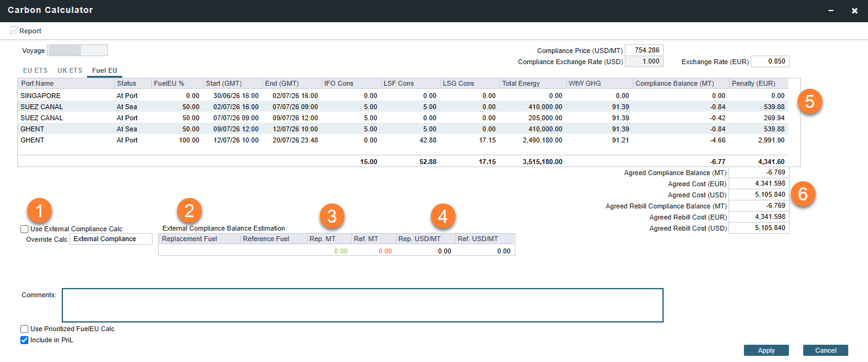Click the FuelEU % column header
This screenshot has width=868, height=362.
pyautogui.click(x=177, y=83)
